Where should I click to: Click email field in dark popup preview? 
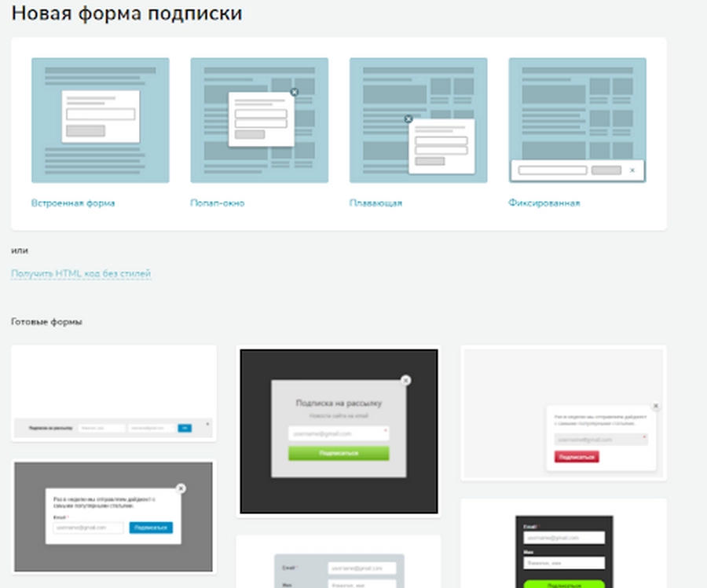click(x=339, y=433)
